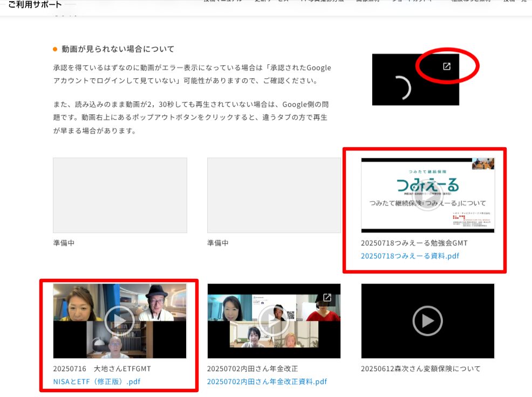The height and width of the screenshot is (397, 532).
Task: Open the NISAとETF（修正版）.pdf link
Action: [x=97, y=382]
